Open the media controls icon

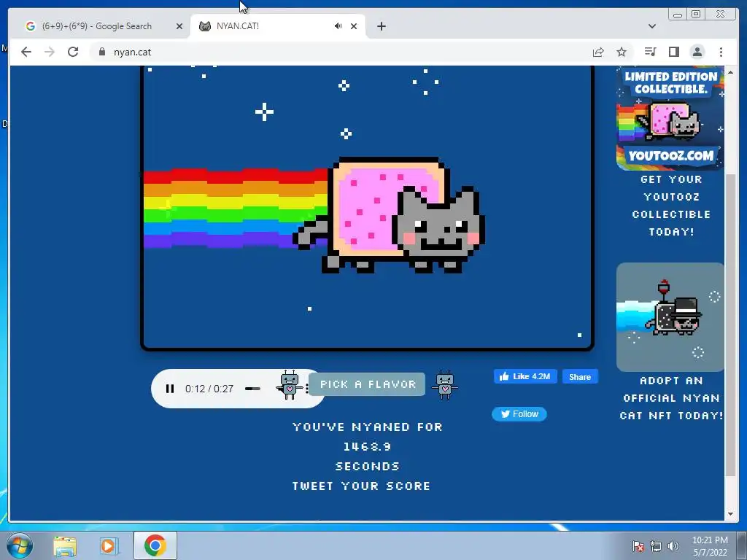click(x=650, y=52)
